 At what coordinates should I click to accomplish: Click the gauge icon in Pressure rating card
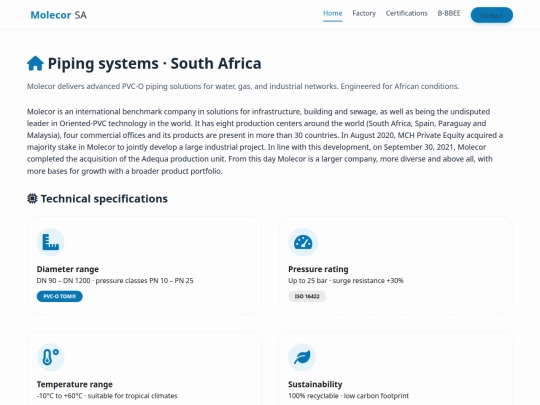pos(303,242)
